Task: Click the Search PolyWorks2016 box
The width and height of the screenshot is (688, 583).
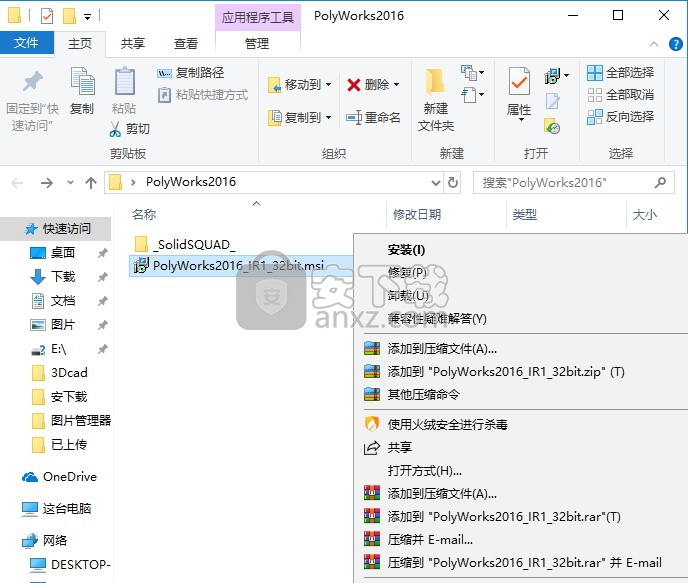Action: point(573,182)
